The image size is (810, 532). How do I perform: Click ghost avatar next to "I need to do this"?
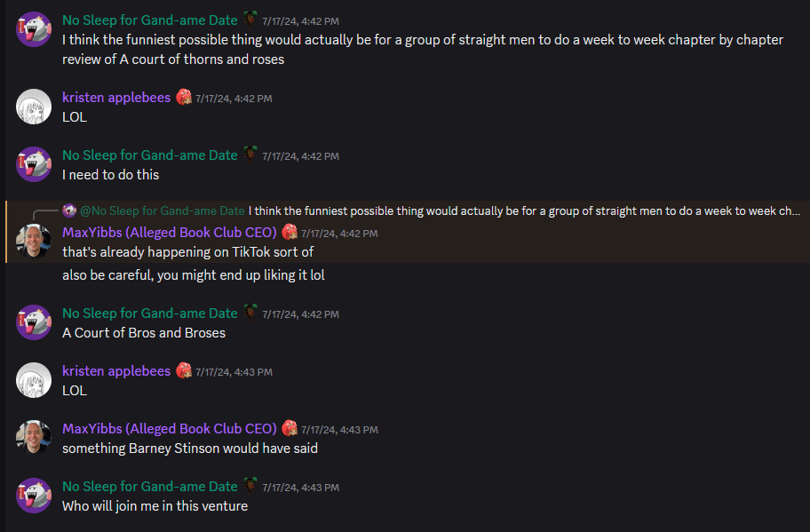(x=34, y=164)
